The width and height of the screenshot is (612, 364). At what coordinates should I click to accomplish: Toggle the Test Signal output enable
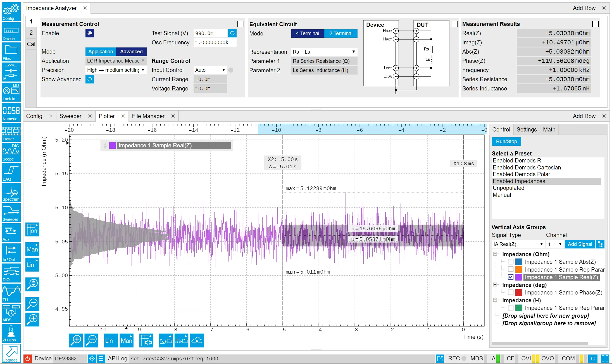click(x=232, y=33)
